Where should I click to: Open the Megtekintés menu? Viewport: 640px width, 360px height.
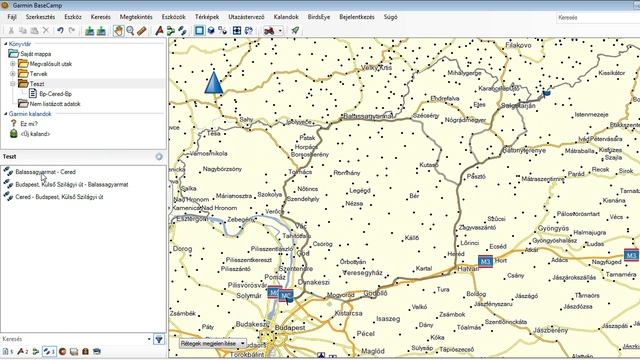pyautogui.click(x=136, y=17)
